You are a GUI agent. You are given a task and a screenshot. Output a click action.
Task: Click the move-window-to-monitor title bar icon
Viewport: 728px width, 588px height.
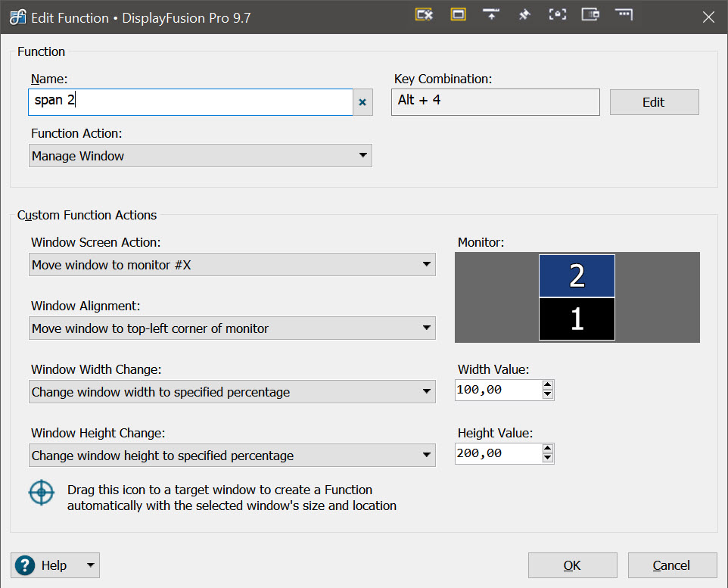(x=590, y=15)
